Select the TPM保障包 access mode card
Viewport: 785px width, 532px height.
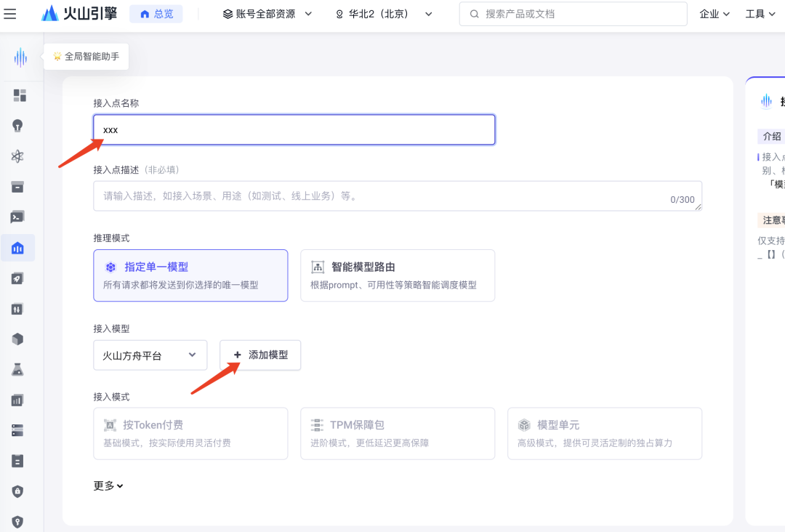coord(398,433)
